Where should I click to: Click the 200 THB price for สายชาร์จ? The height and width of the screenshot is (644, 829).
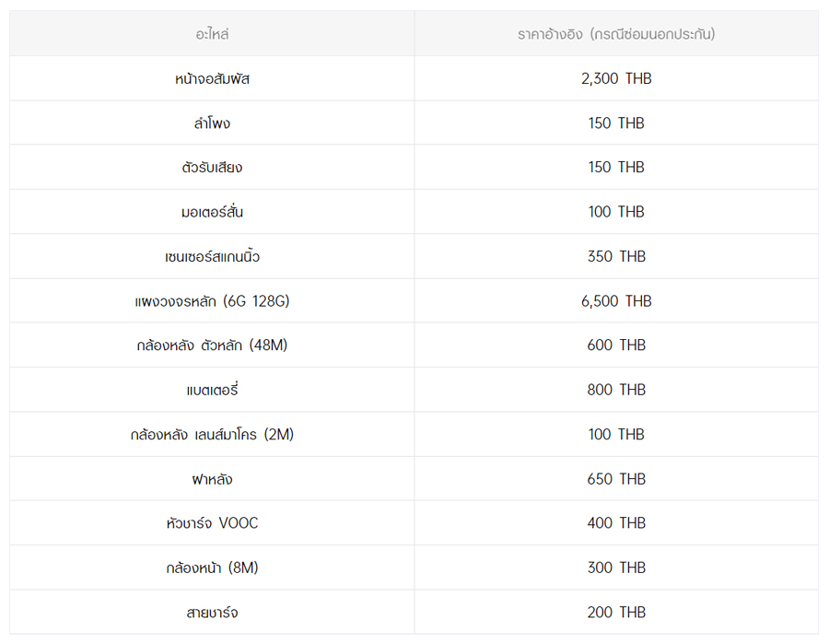coord(616,613)
